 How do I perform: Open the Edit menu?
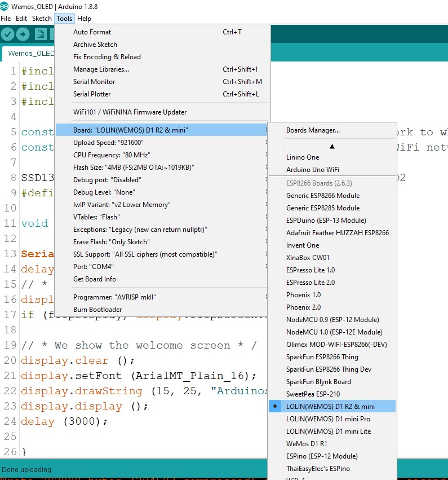21,19
